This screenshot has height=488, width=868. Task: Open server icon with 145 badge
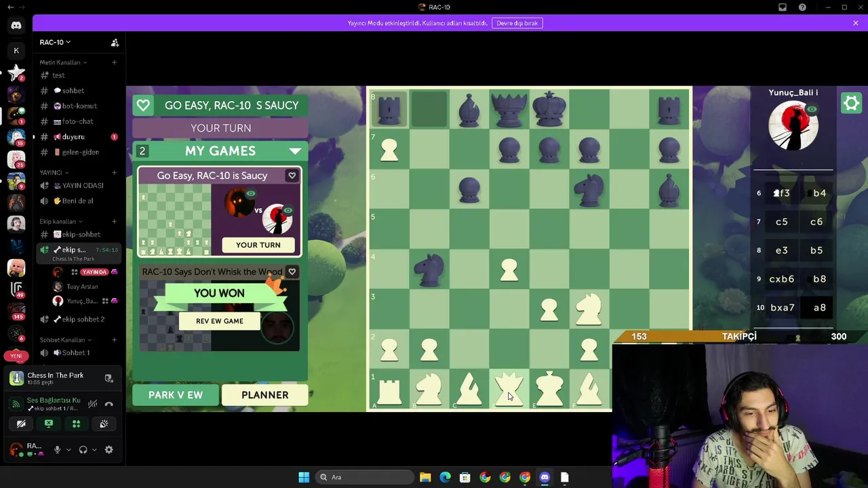click(x=16, y=310)
